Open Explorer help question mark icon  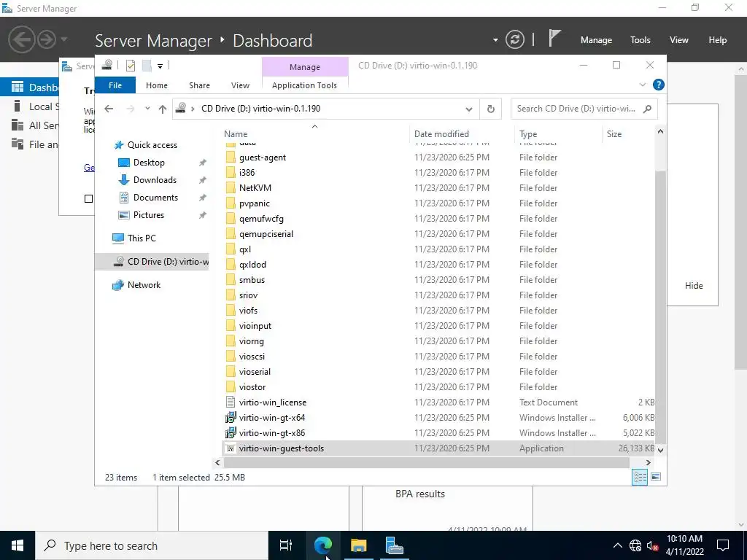pyautogui.click(x=659, y=85)
